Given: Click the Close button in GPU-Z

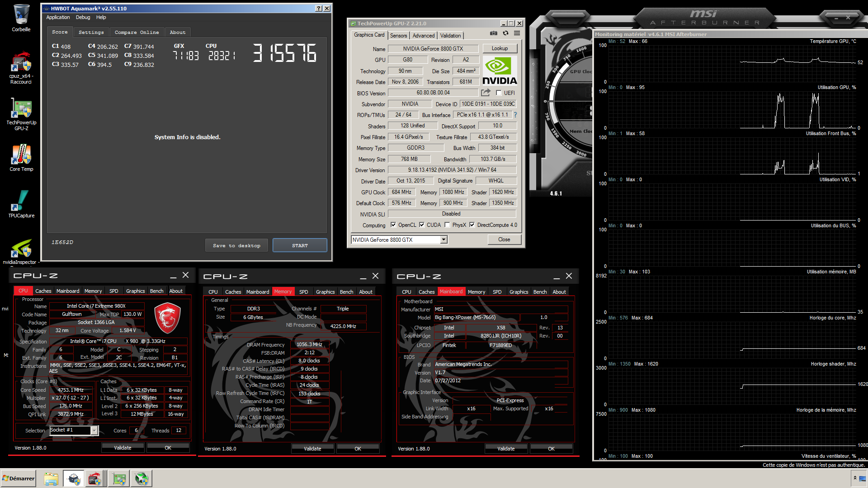Looking at the screenshot, I should (504, 239).
